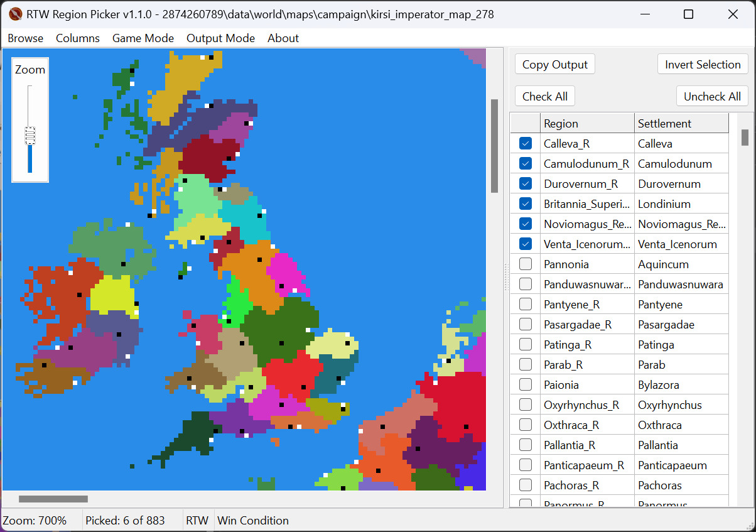Select the Londinium settlement cell
The image size is (756, 532).
(681, 204)
